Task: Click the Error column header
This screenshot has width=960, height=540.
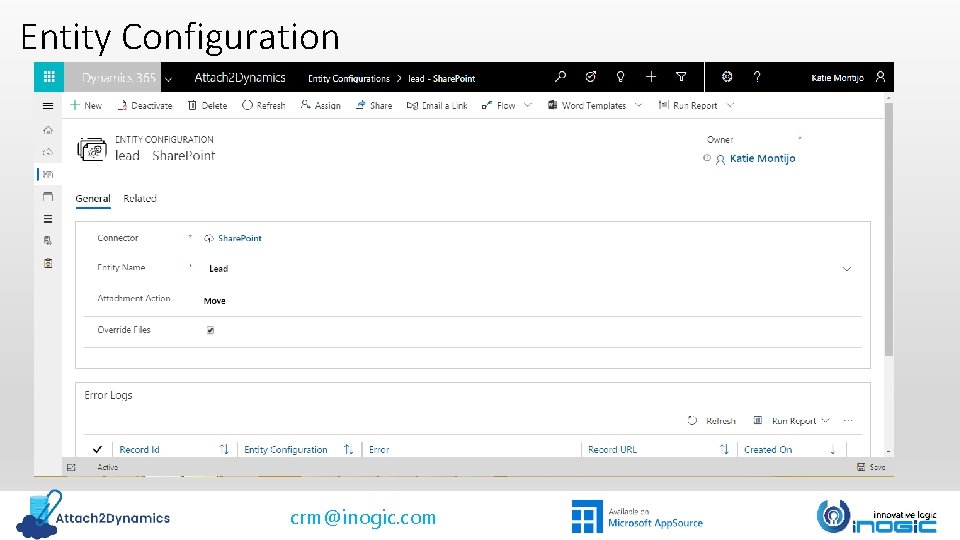Action: [379, 449]
